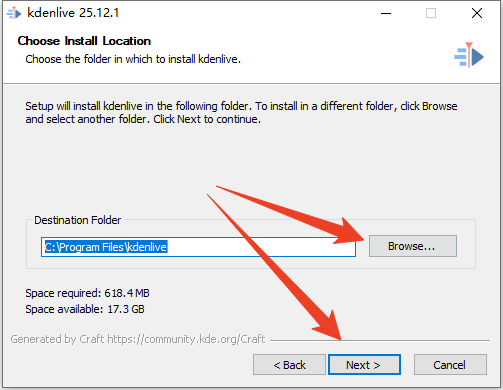The height and width of the screenshot is (390, 503).
Task: Click the red arrowhead pointing toward Next
Action: (x=328, y=327)
